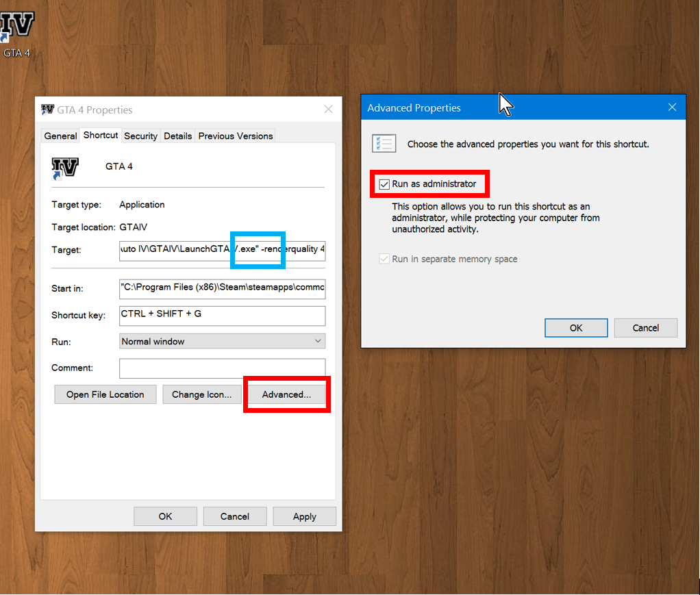Screen dimensions: 700x595
Task: Go to the Details tab
Action: coord(177,136)
